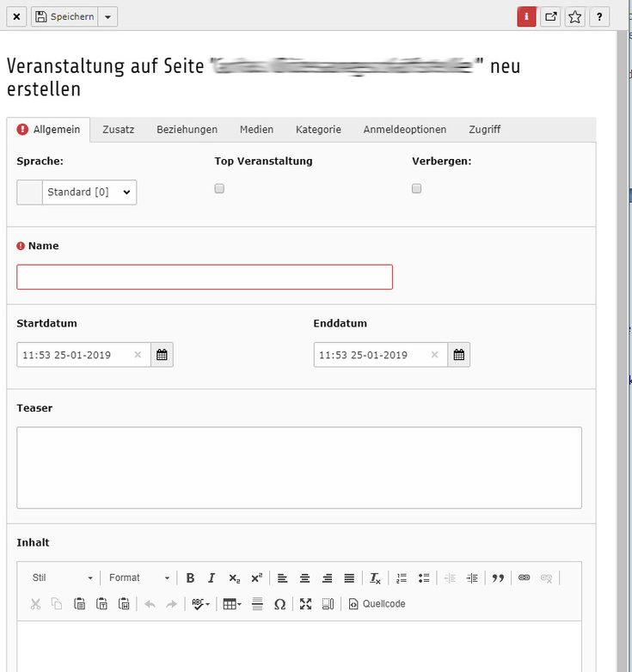Switch to the Kategorie tab
This screenshot has height=672, width=632.
pos(318,130)
